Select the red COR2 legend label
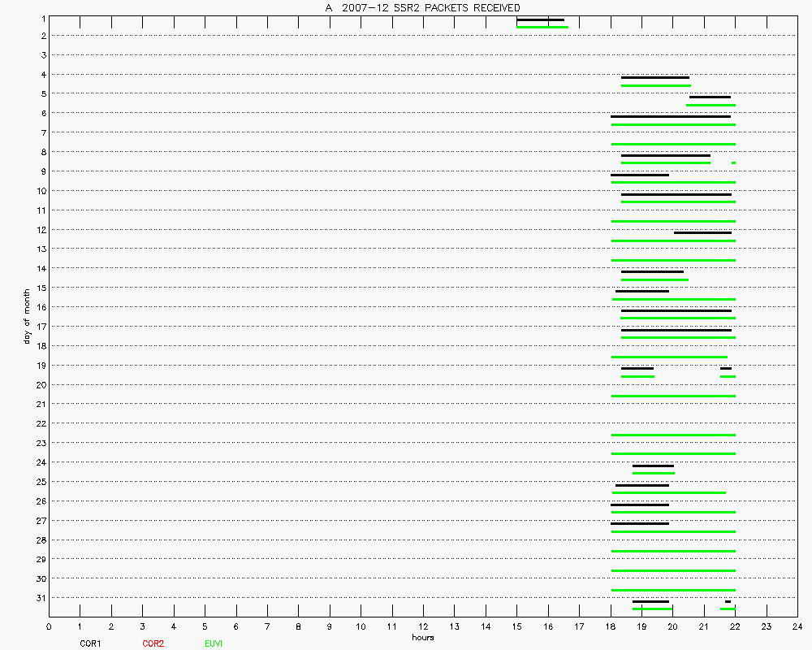The image size is (812, 650). pos(153,643)
